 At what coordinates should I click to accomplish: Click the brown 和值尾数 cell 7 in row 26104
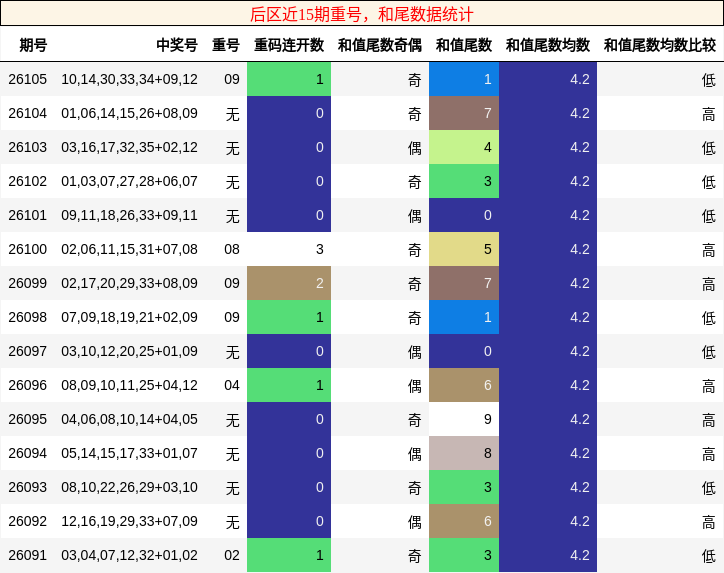pyautogui.click(x=464, y=113)
